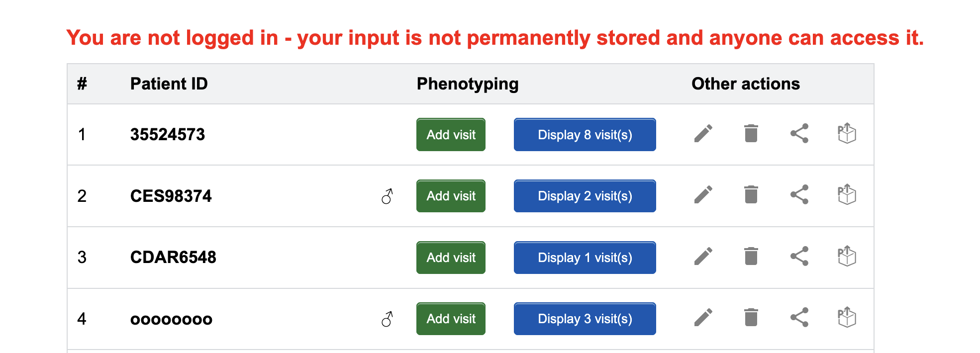The height and width of the screenshot is (353, 980).
Task: Click the trash icon for patient oooooooo
Action: (751, 317)
